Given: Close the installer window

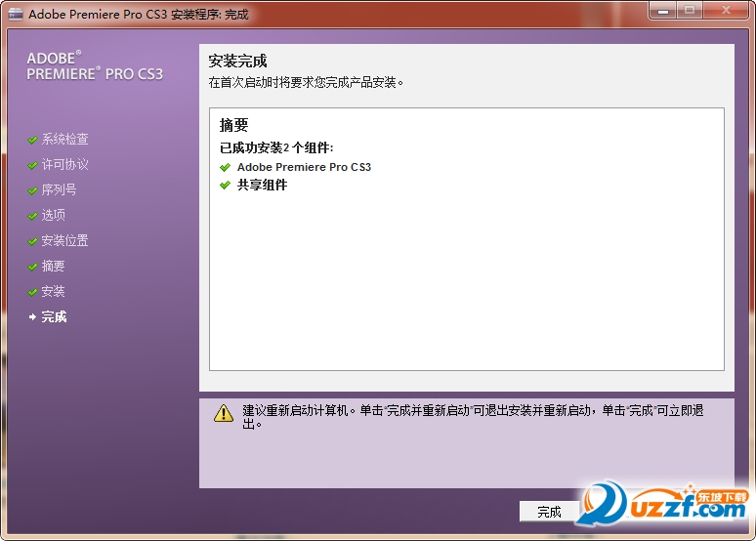Looking at the screenshot, I should click(x=726, y=11).
